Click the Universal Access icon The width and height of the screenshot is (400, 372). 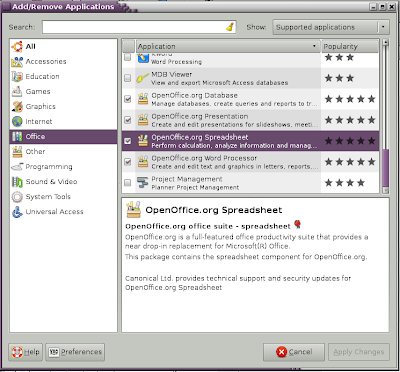point(17,212)
